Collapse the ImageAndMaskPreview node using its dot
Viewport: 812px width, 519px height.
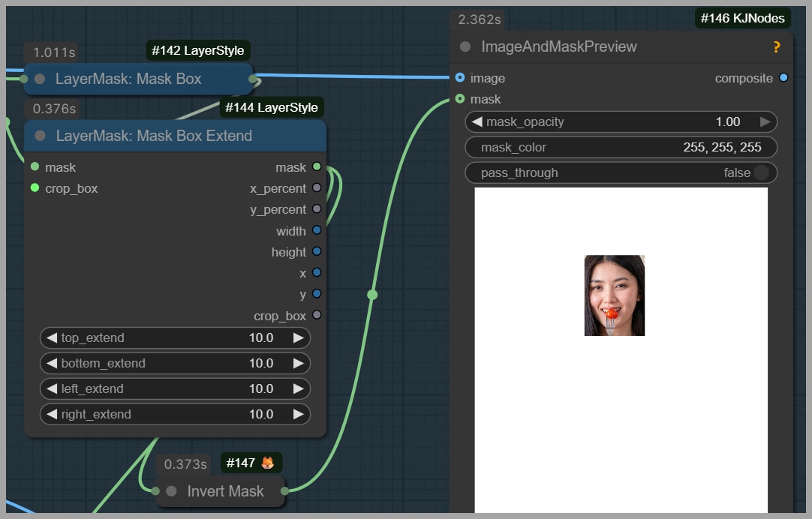click(x=465, y=46)
